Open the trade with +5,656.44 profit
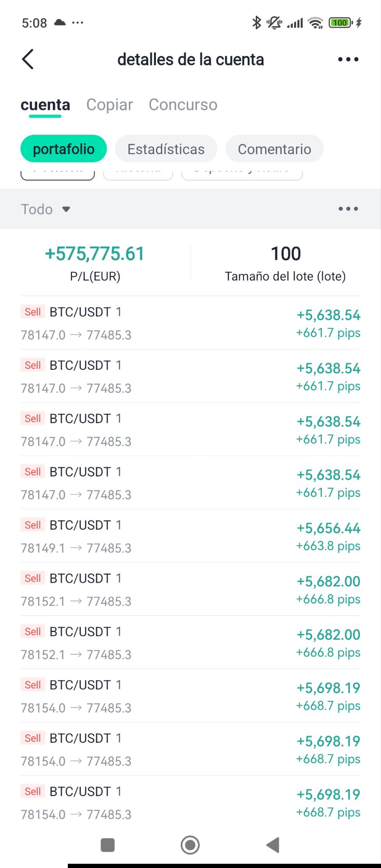381x868 pixels. (x=190, y=536)
